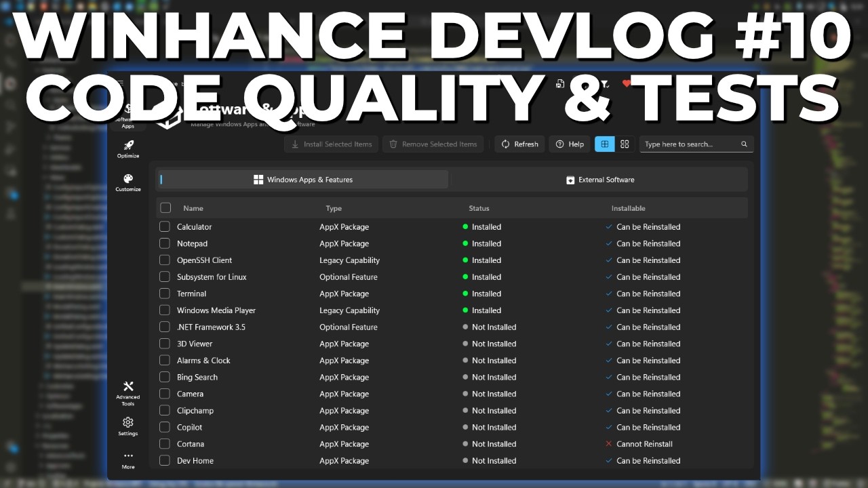Switch to grid view icon
The width and height of the screenshot is (868, 488).
pos(625,144)
